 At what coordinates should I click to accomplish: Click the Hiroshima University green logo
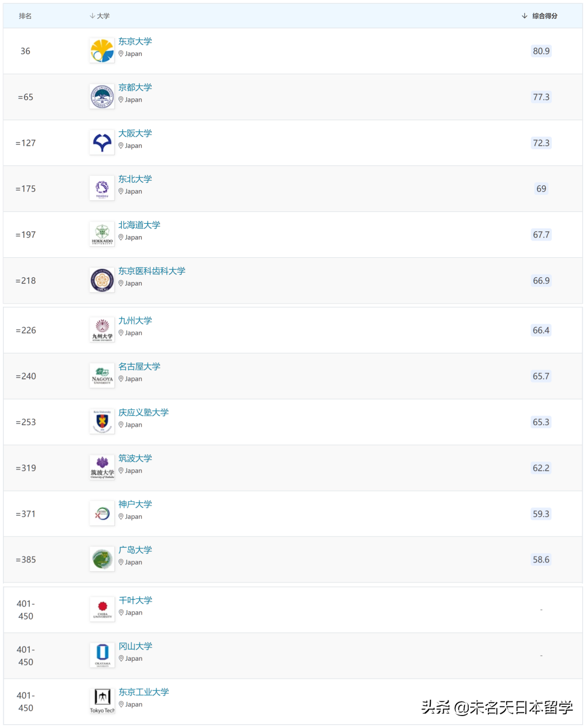(x=102, y=559)
